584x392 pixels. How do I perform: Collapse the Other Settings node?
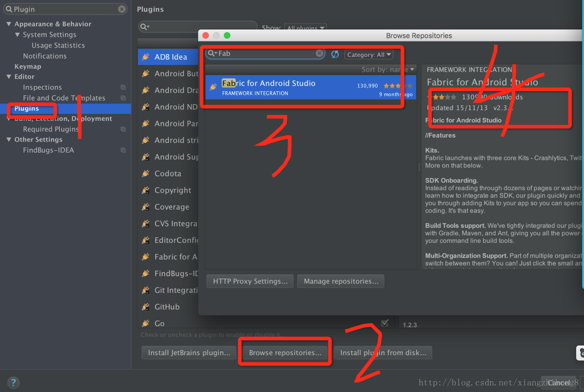[x=8, y=140]
